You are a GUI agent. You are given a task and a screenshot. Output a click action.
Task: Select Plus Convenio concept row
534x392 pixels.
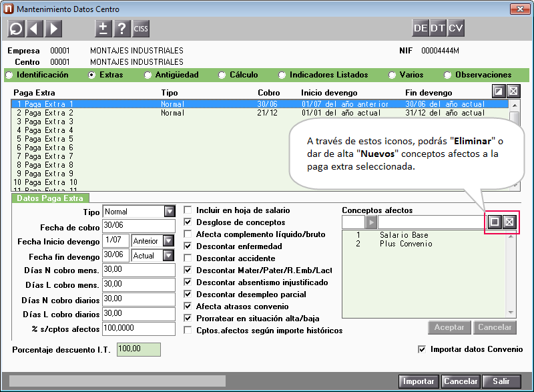[425, 244]
